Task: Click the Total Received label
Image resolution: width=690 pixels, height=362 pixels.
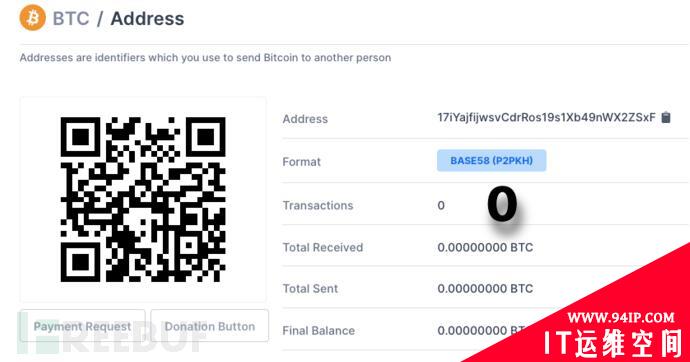Action: (x=323, y=247)
